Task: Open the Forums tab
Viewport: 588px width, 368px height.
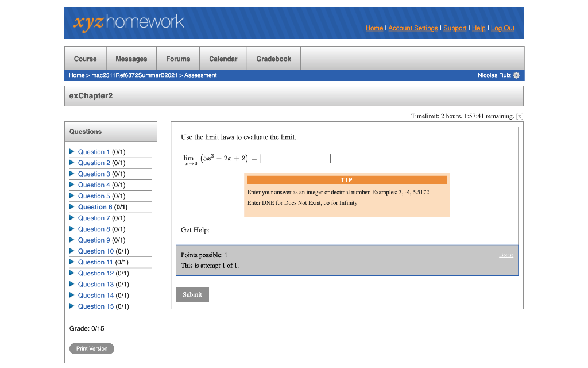Action: pos(178,58)
